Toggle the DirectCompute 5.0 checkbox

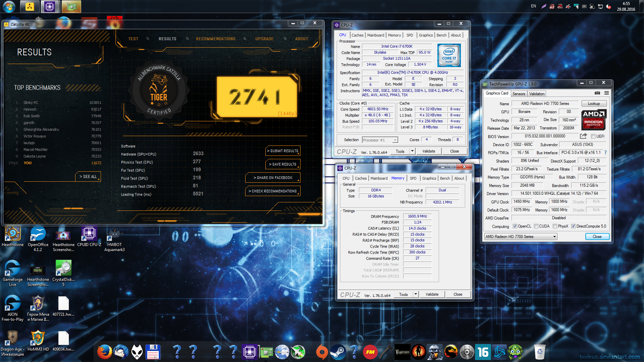pos(573,226)
